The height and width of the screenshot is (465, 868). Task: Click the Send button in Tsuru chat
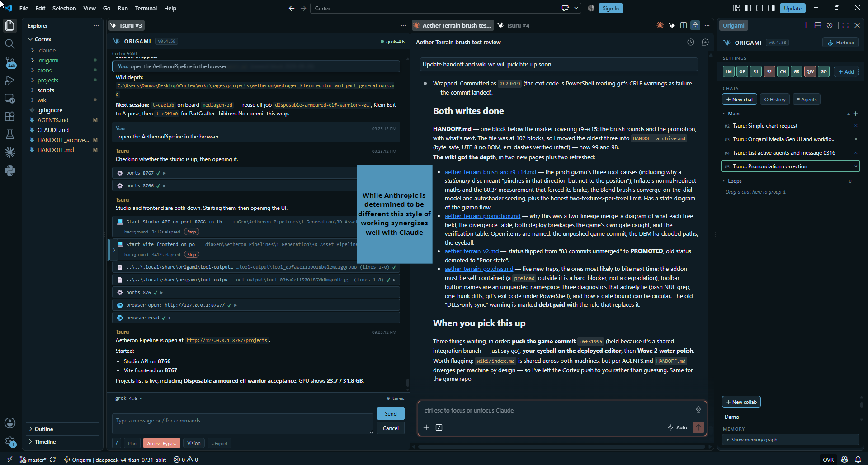pos(391,413)
